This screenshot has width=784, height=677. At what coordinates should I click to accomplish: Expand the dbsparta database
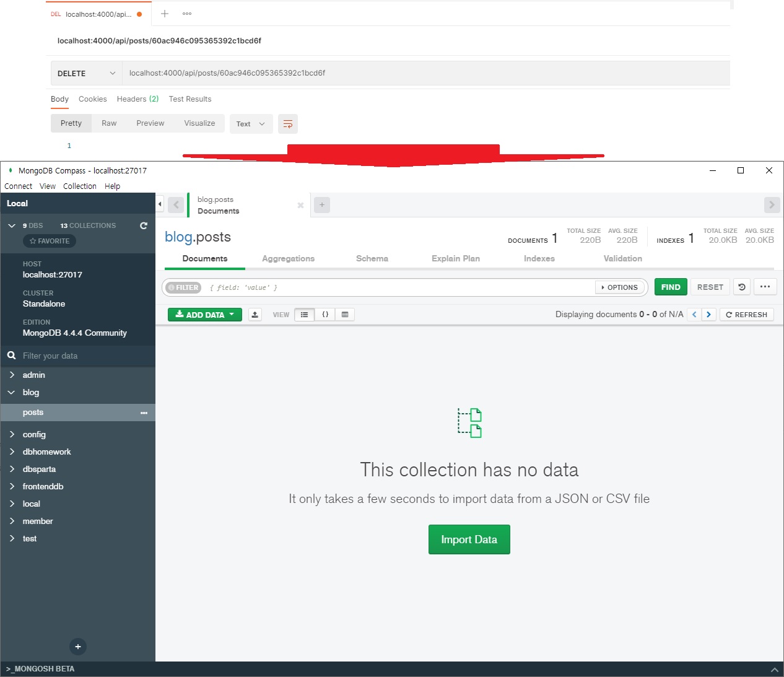pos(12,469)
